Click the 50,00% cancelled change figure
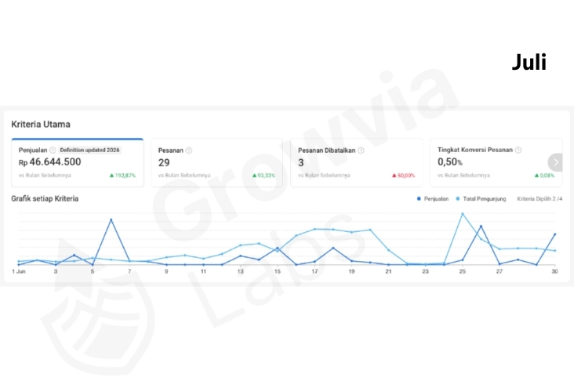Screen dimensions: 574x392 pos(403,176)
